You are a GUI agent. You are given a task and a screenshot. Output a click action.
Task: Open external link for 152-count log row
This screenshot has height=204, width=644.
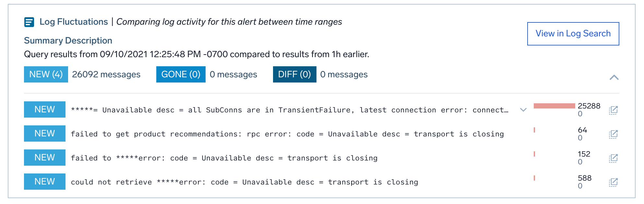[x=613, y=158]
